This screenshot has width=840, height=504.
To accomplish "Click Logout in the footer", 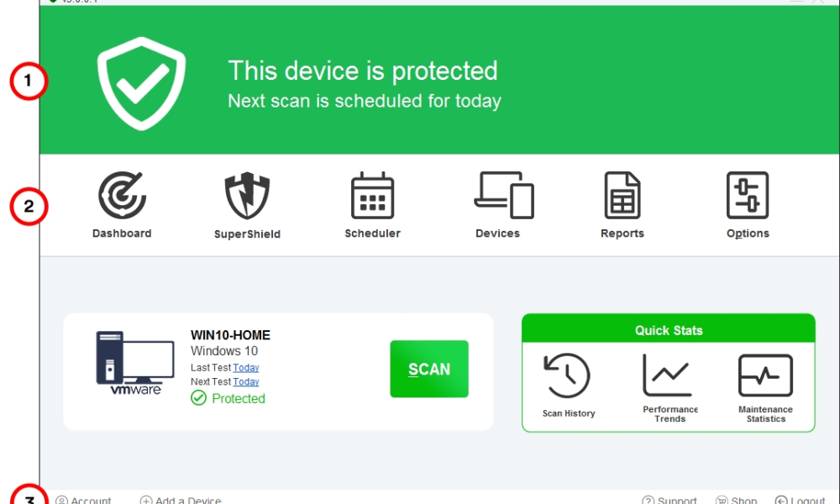I will pos(801,500).
